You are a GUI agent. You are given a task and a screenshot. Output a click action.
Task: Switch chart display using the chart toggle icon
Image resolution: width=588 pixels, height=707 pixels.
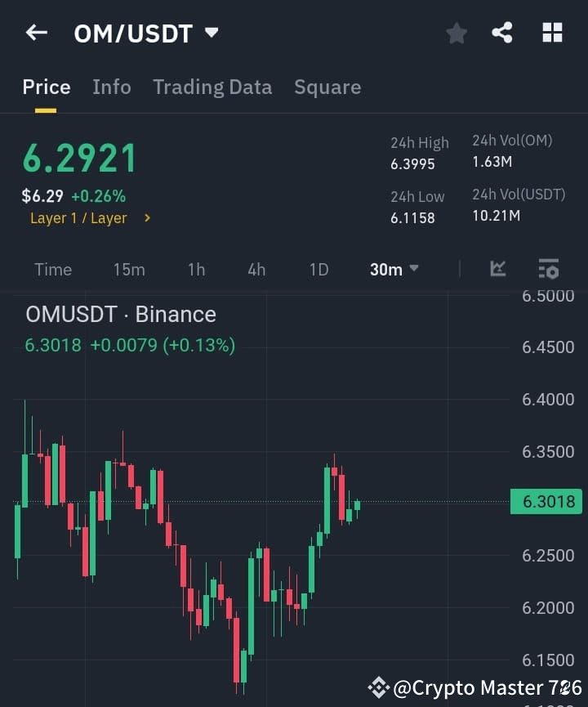(498, 269)
